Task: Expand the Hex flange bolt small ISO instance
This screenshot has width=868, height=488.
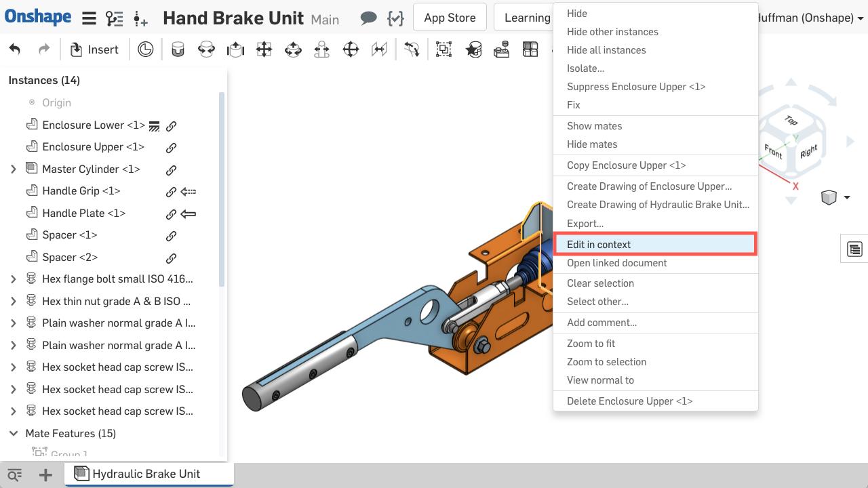Action: tap(14, 279)
